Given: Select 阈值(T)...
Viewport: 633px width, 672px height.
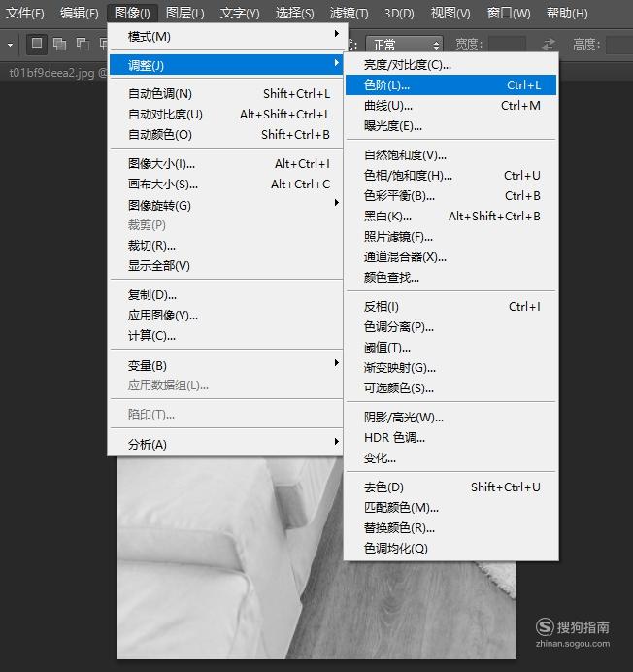Looking at the screenshot, I should point(450,347).
